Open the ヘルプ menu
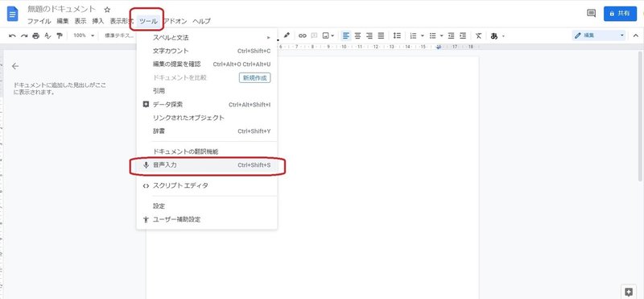Screen dimensions: 644x299 [201, 21]
